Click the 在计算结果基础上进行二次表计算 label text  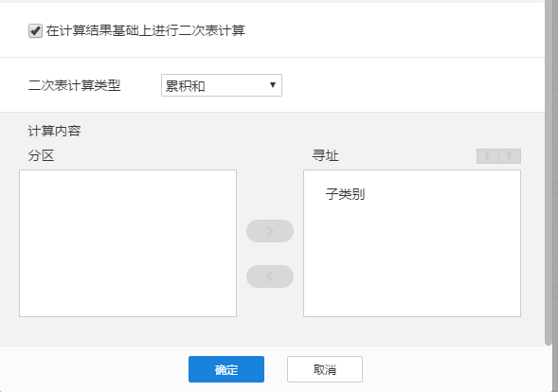pyautogui.click(x=145, y=30)
